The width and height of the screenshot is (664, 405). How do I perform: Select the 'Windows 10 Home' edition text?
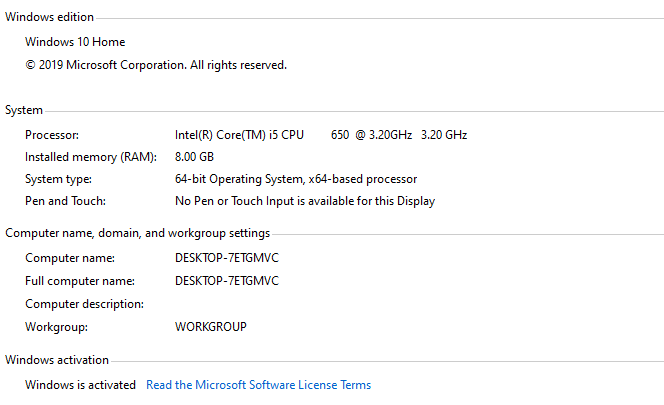tap(75, 42)
